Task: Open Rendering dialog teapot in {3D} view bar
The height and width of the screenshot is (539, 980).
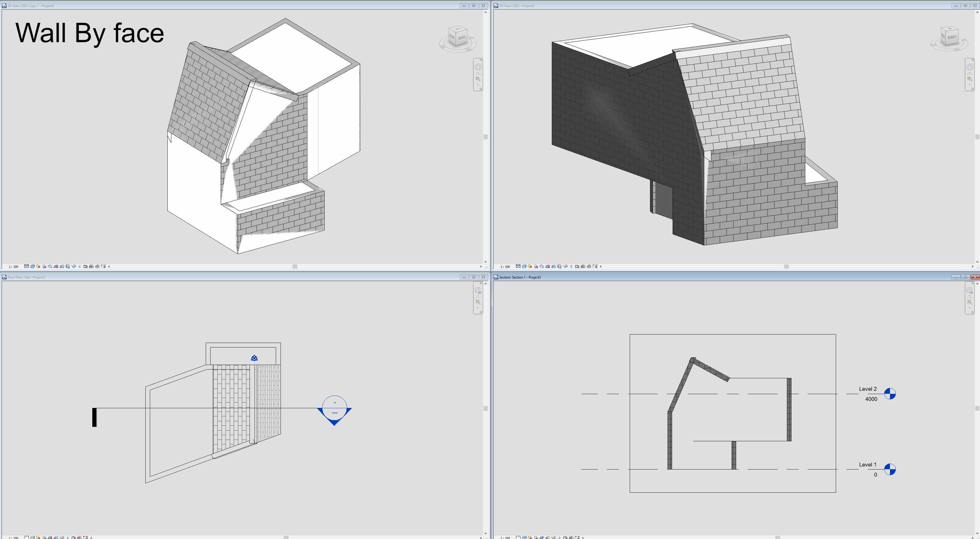Action: coord(542,266)
